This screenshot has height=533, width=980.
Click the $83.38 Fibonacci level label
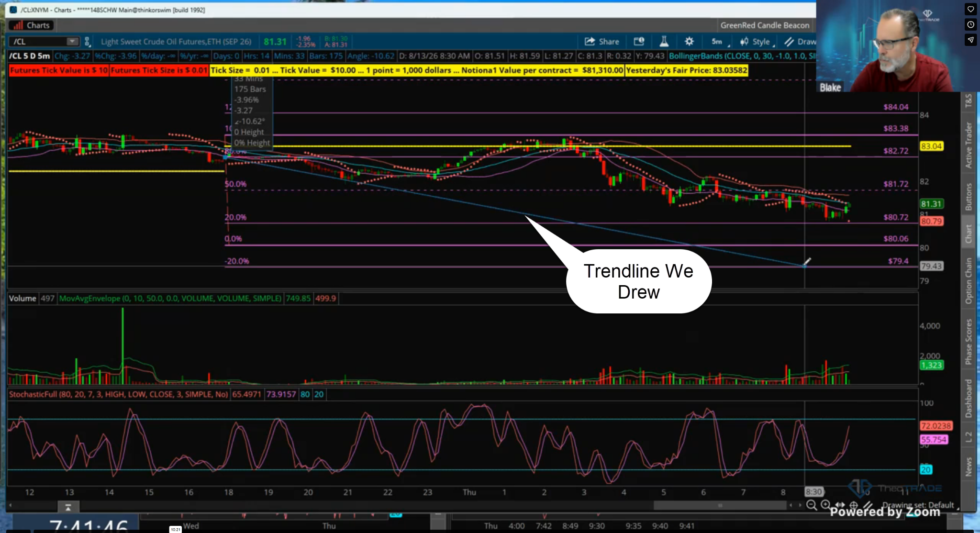point(896,129)
